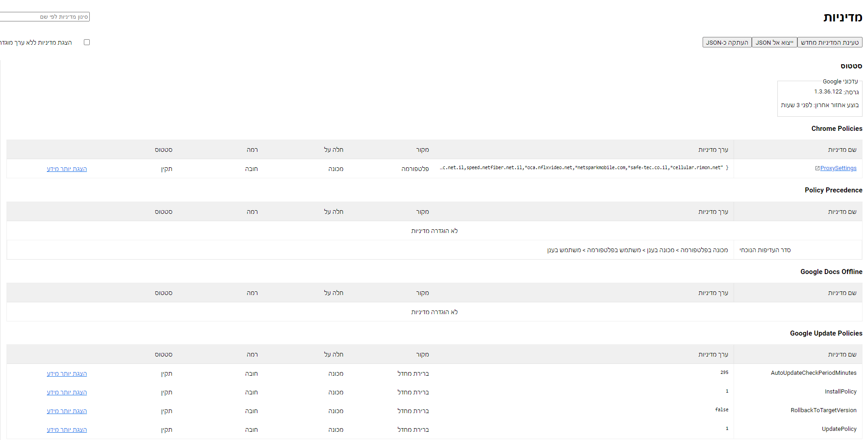Show more info for InstallPolicy row
The width and height of the screenshot is (868, 440).
(x=67, y=392)
